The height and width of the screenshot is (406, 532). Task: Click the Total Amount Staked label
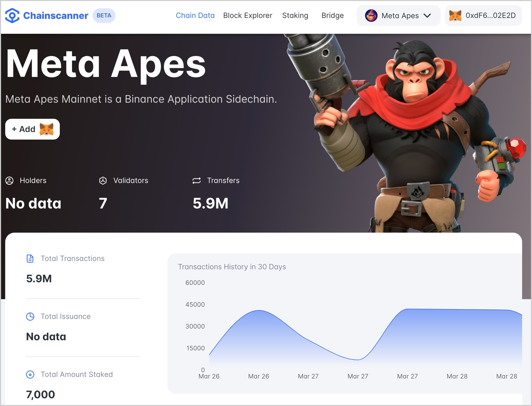tap(77, 375)
